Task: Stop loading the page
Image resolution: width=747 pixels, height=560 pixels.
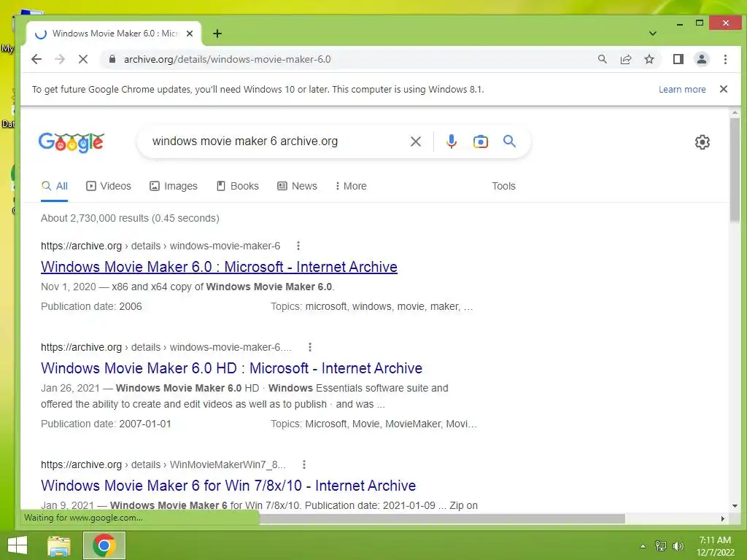Action: coord(83,59)
